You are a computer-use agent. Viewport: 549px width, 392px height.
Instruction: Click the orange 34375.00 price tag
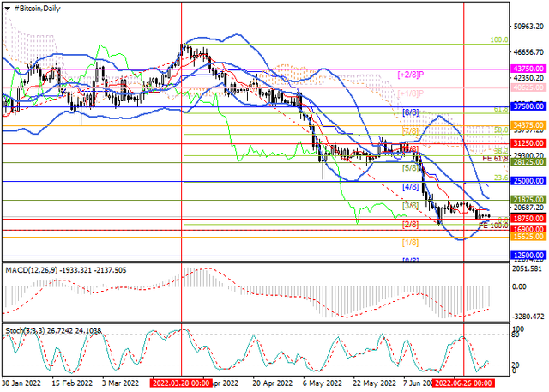click(x=525, y=125)
